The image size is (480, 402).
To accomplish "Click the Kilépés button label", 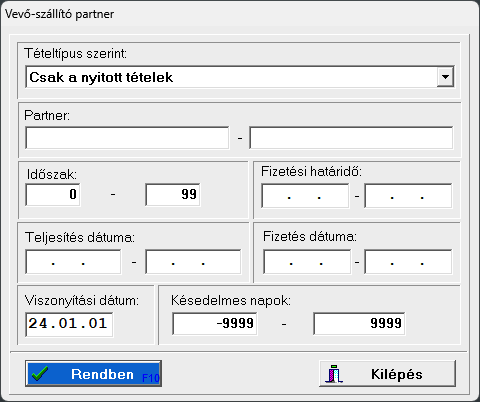I will coord(397,374).
